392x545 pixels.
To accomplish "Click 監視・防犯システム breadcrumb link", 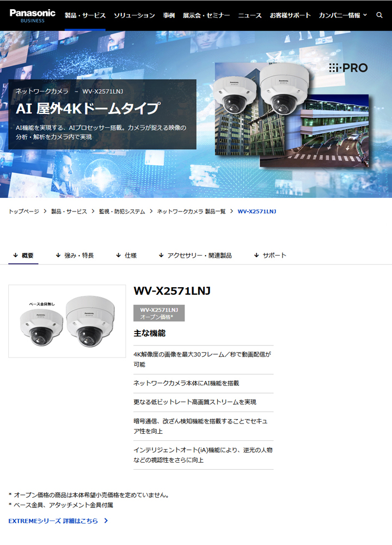I will [x=122, y=211].
